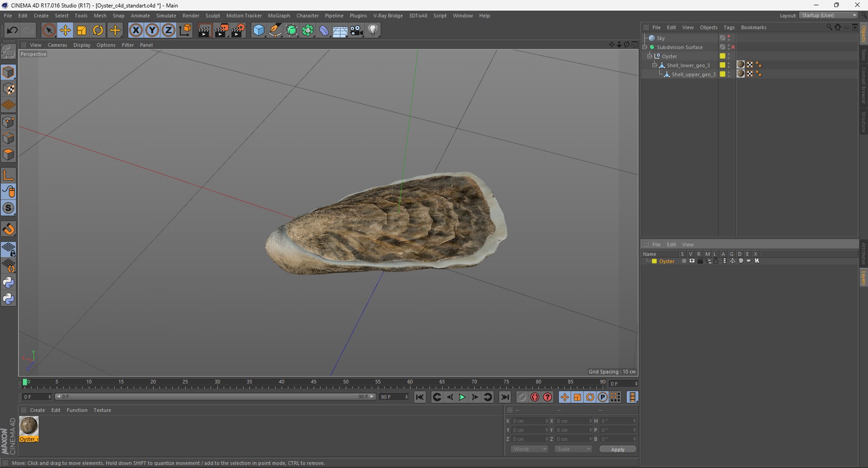This screenshot has width=868, height=468.
Task: Toggle Oyster layer visibility eye
Action: click(692, 261)
